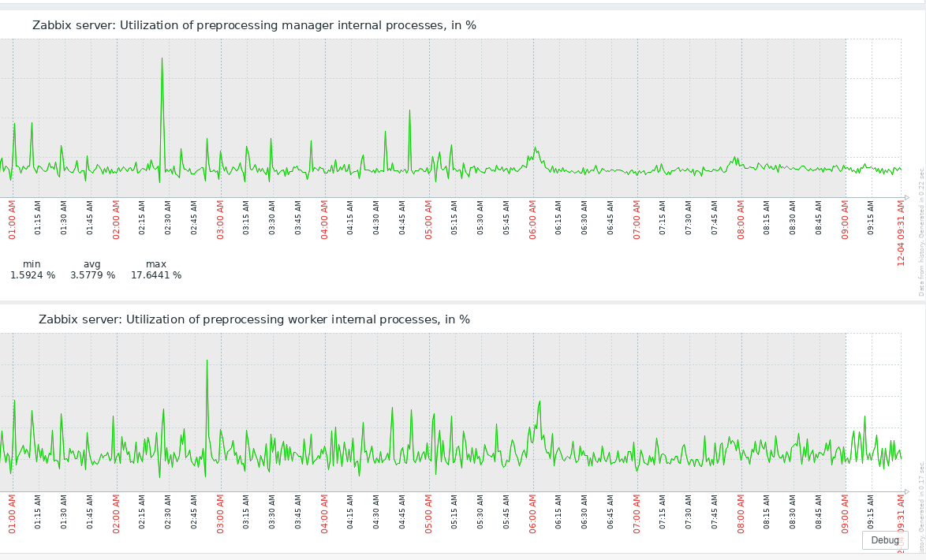Click 05:00 AM label on worker graph
This screenshot has height=560, width=926.
coord(429,514)
